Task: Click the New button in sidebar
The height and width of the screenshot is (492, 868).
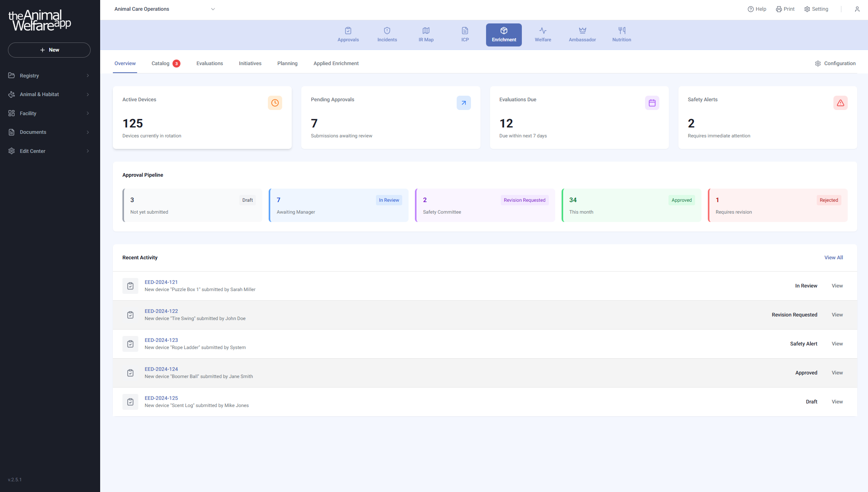Action: point(49,50)
